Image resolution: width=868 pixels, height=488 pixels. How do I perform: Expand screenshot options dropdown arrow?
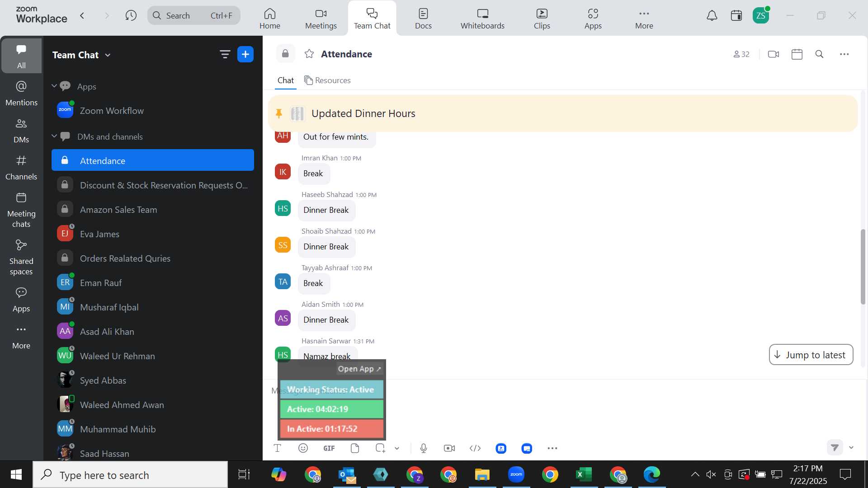coord(397,448)
